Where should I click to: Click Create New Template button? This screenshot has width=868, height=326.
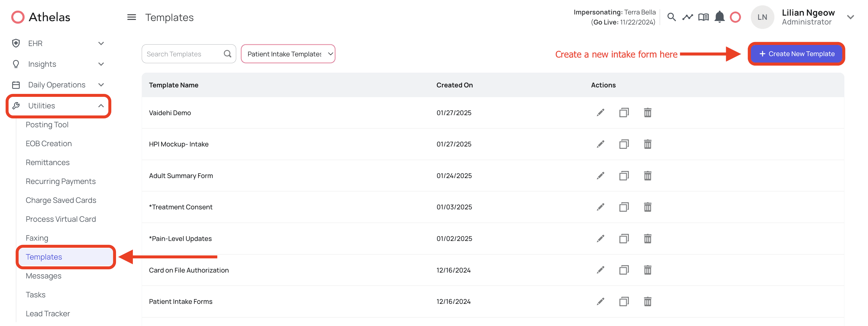pyautogui.click(x=797, y=54)
